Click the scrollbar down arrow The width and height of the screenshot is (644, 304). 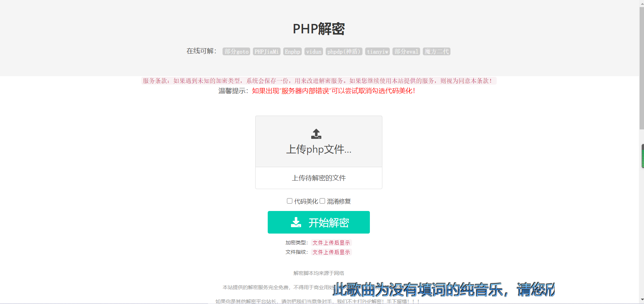coord(641,300)
